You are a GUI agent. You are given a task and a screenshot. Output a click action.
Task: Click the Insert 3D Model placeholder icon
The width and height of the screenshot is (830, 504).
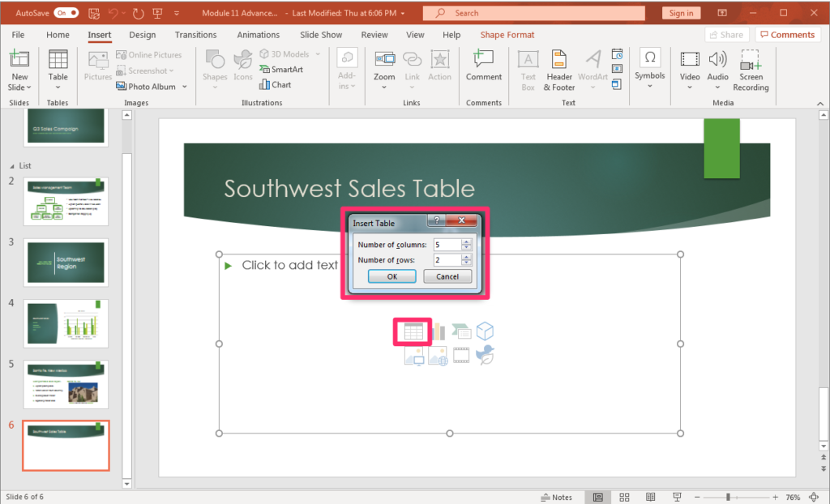pyautogui.click(x=486, y=331)
